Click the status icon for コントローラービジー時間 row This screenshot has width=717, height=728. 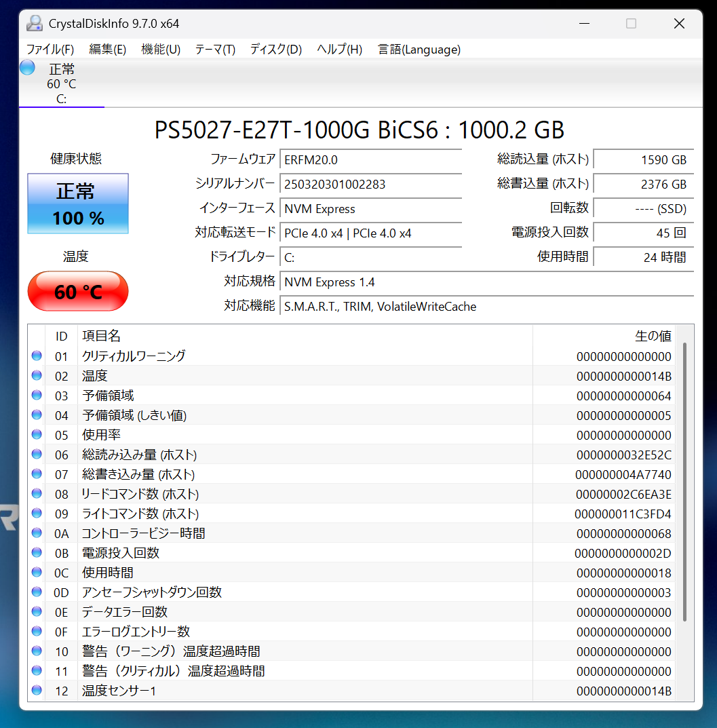[x=37, y=533]
